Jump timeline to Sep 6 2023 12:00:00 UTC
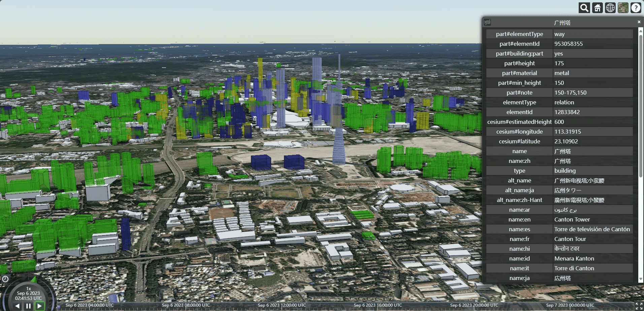Image resolution: width=644 pixels, height=311 pixels. point(282,305)
